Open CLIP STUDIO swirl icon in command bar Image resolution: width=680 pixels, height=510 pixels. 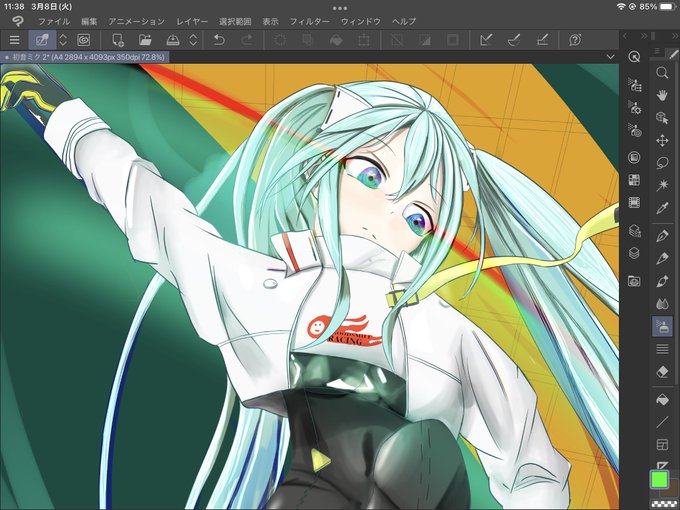click(x=83, y=40)
